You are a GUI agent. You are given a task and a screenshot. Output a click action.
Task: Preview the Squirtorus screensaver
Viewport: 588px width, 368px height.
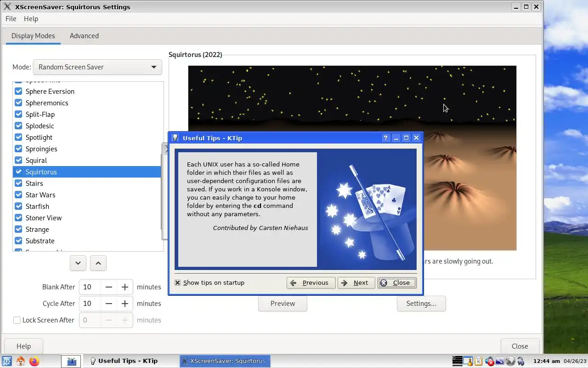[283, 304]
